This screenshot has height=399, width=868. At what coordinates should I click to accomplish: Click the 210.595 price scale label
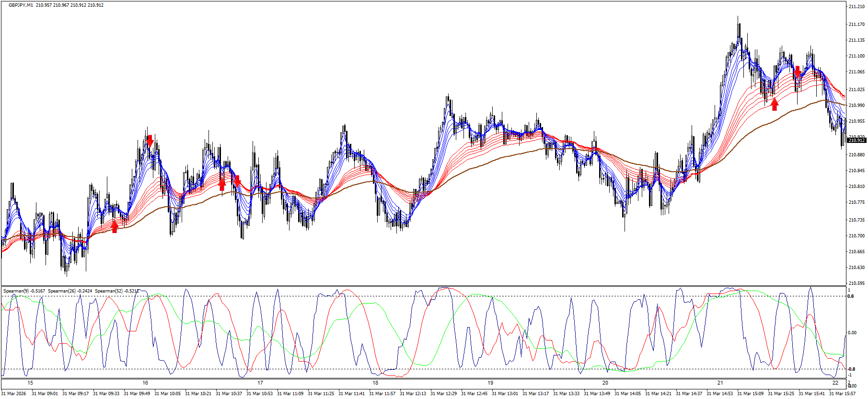click(856, 283)
